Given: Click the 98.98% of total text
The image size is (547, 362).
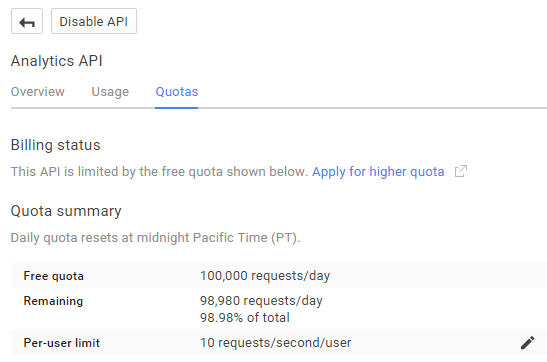Looking at the screenshot, I should pyautogui.click(x=245, y=317).
